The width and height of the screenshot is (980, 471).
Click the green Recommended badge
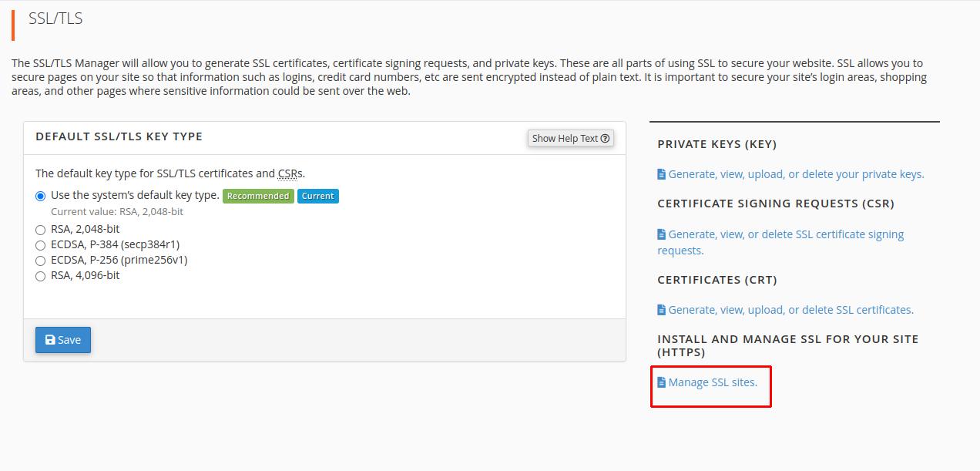[258, 196]
